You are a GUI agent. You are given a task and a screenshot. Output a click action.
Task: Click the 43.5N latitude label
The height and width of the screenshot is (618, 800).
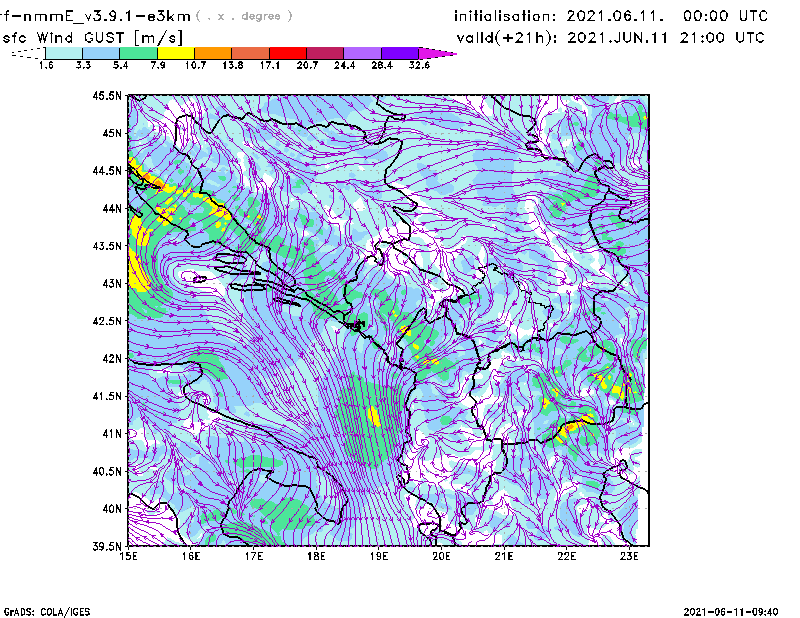tap(107, 246)
